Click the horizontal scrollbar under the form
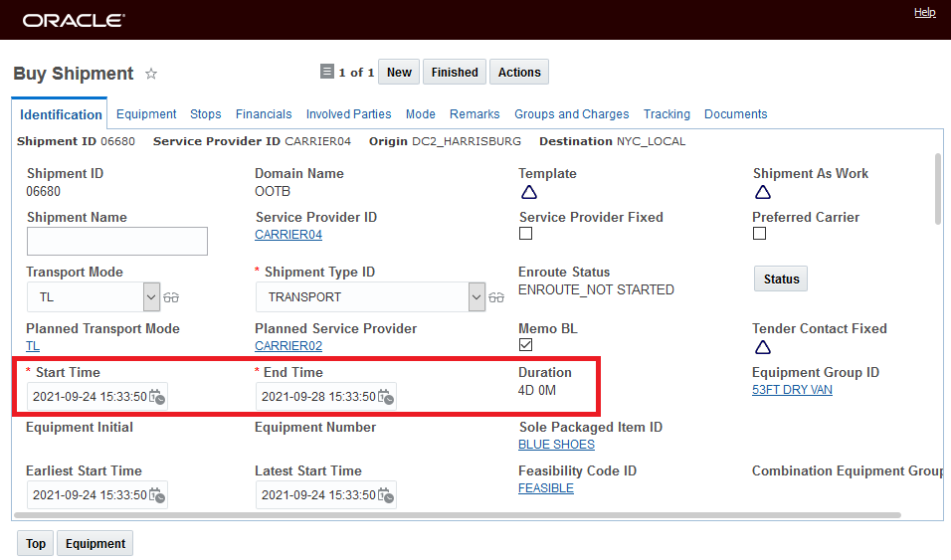 pos(460,516)
